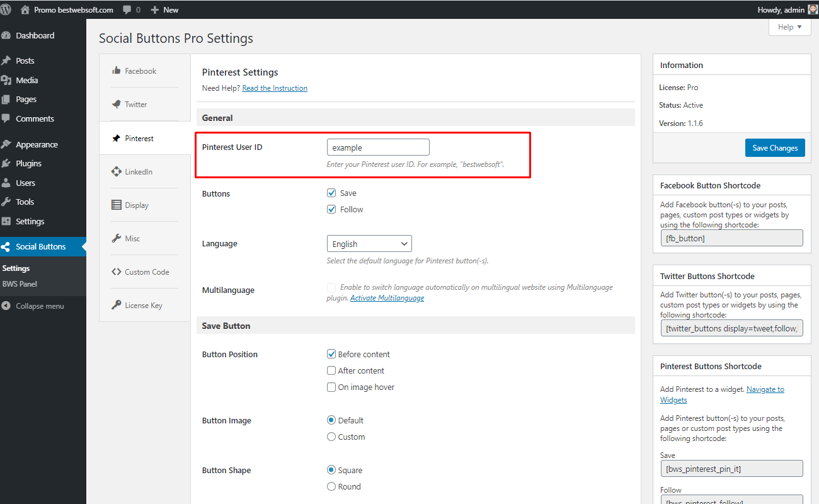
Task: Click the Pinterest pin tab icon
Action: click(x=117, y=138)
